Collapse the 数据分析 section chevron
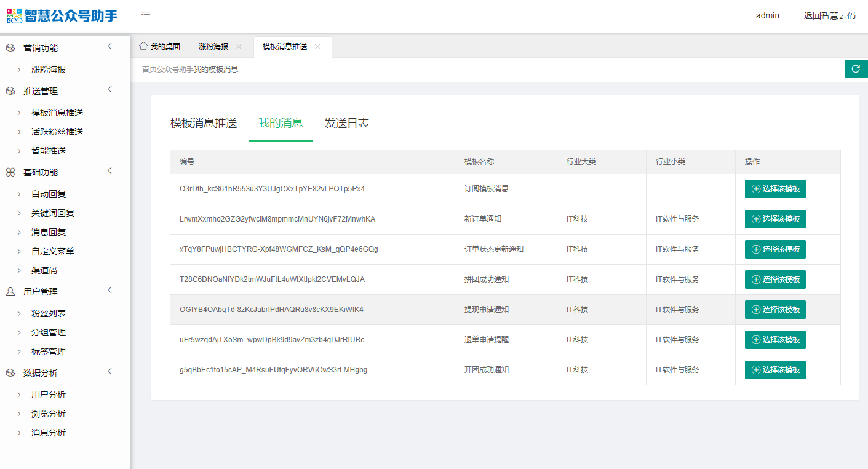868x469 pixels. click(x=109, y=371)
